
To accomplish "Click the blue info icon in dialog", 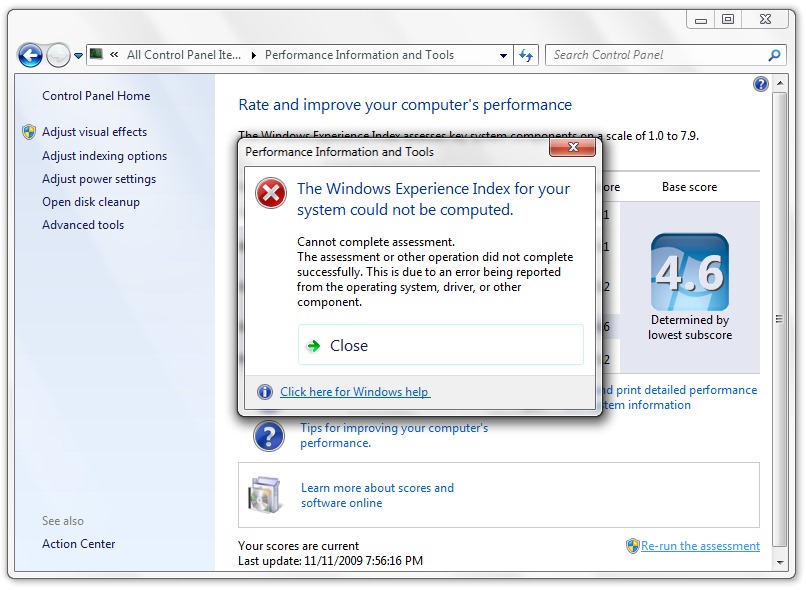I will tap(264, 392).
